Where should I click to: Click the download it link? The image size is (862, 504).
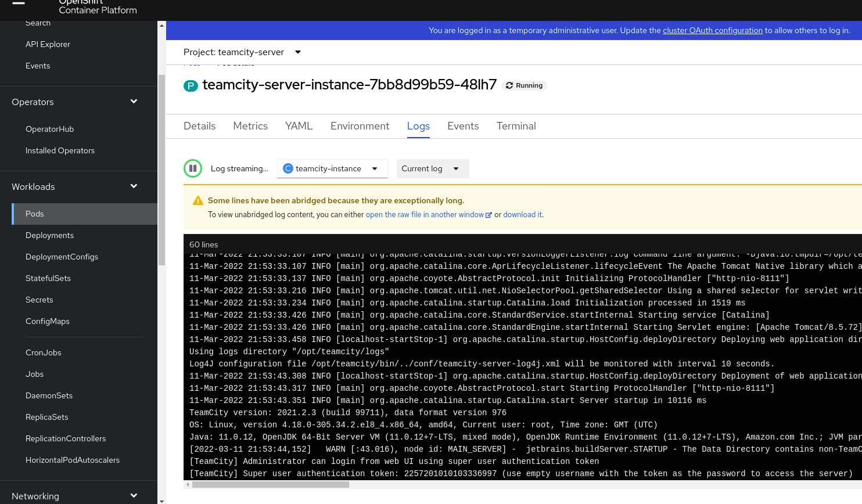[522, 214]
